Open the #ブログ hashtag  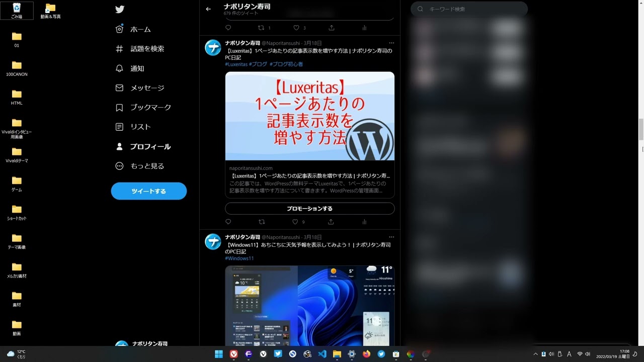[x=258, y=64]
